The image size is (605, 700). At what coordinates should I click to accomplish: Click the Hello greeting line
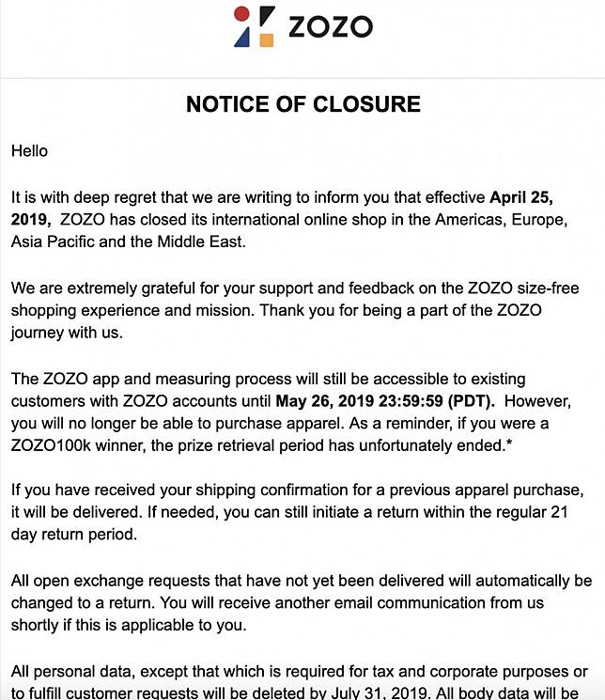(x=29, y=150)
